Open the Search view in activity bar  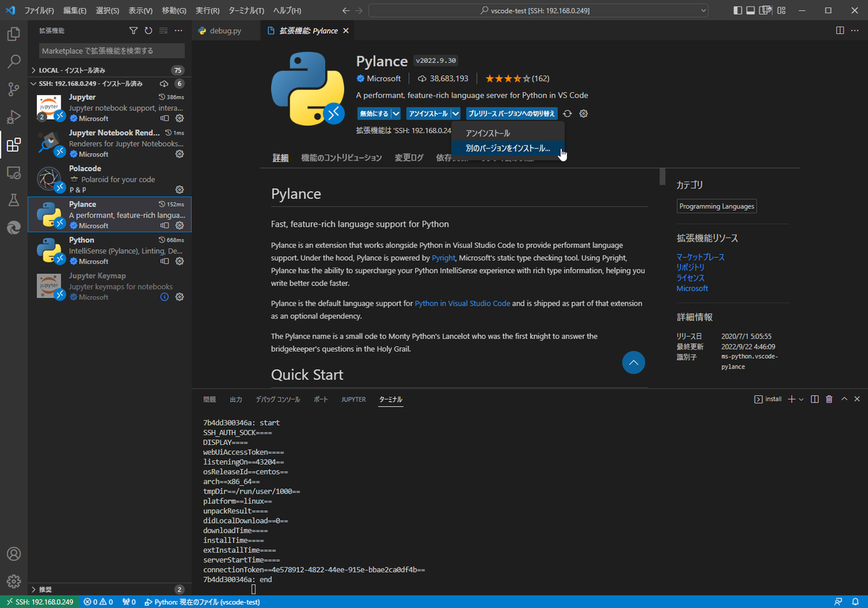(14, 62)
